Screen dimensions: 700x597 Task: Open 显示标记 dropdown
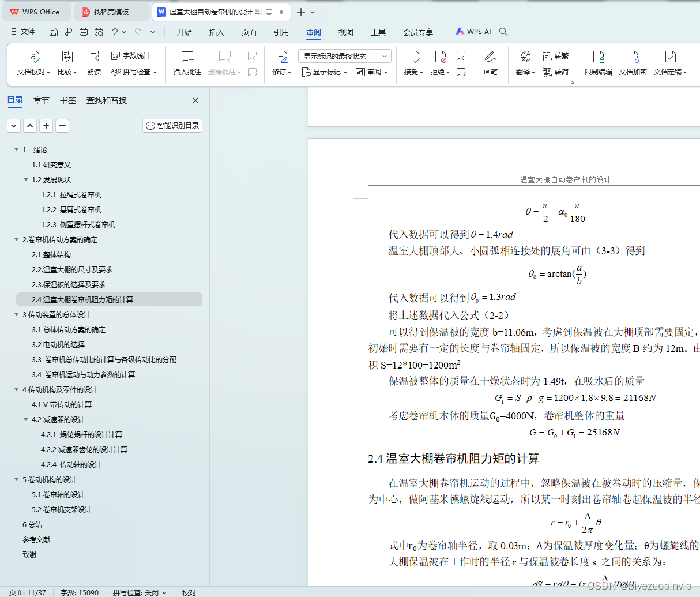click(x=325, y=72)
